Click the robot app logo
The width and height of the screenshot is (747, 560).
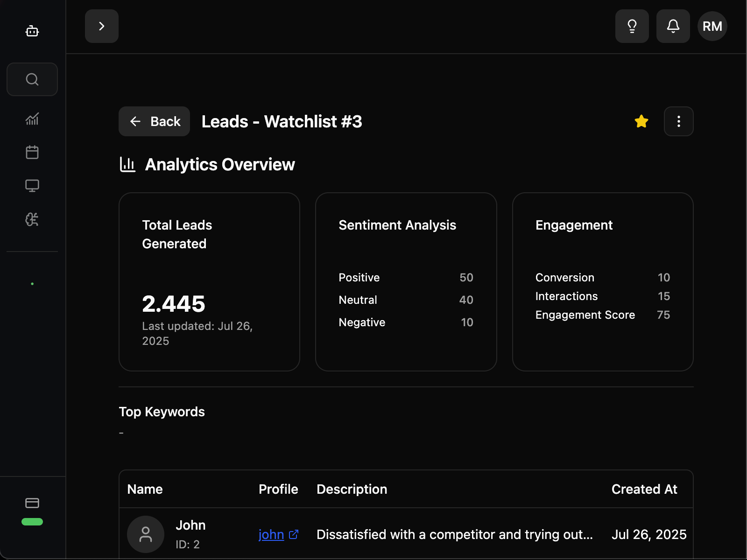pyautogui.click(x=32, y=31)
